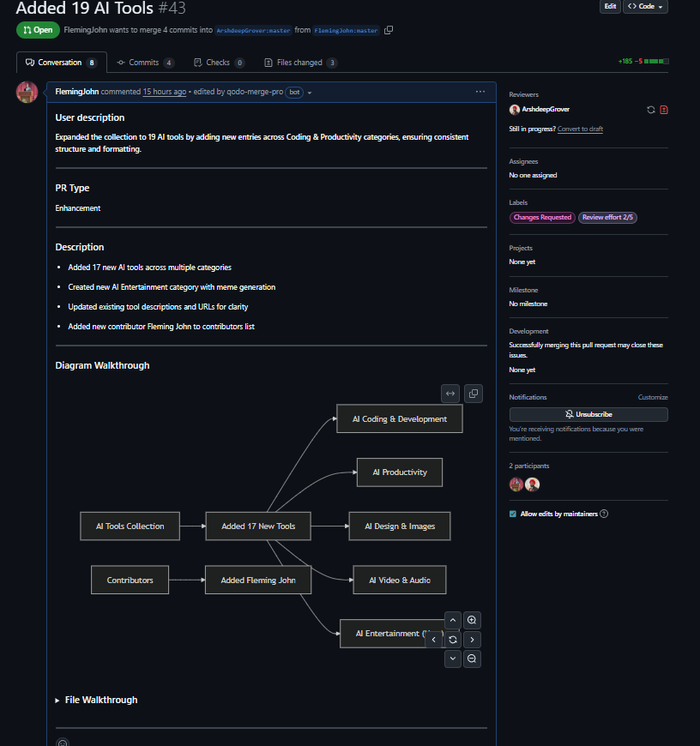The image size is (700, 746).
Task: Click the Labels sidebar heading
Action: pyautogui.click(x=518, y=202)
